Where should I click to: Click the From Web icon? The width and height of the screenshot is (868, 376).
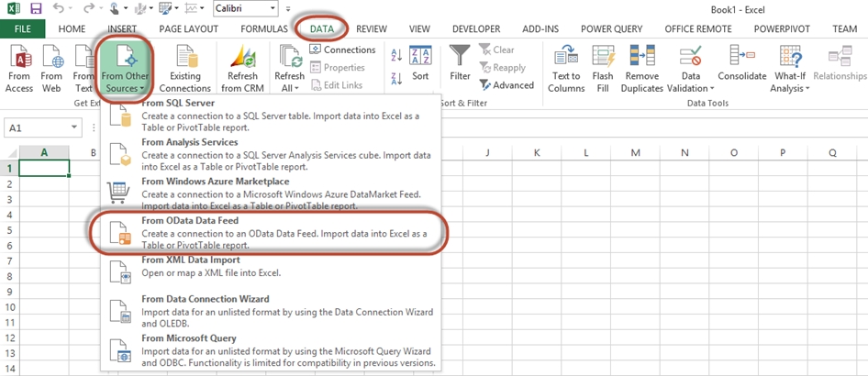tap(51, 68)
